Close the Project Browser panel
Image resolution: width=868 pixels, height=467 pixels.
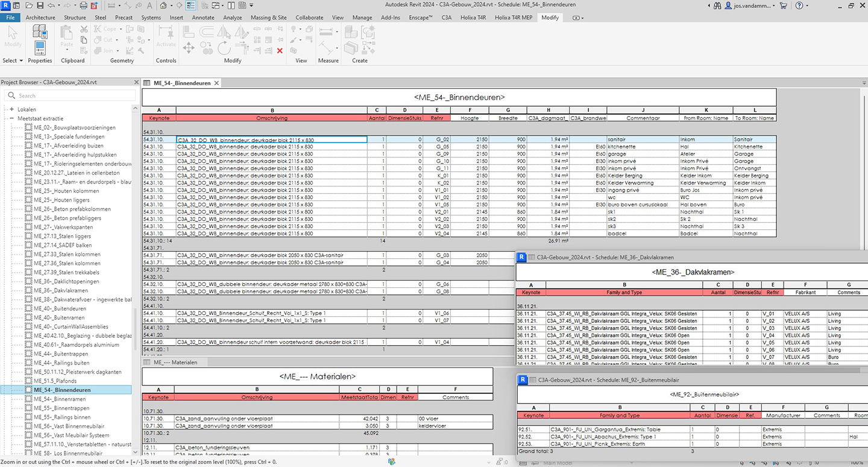coord(136,82)
